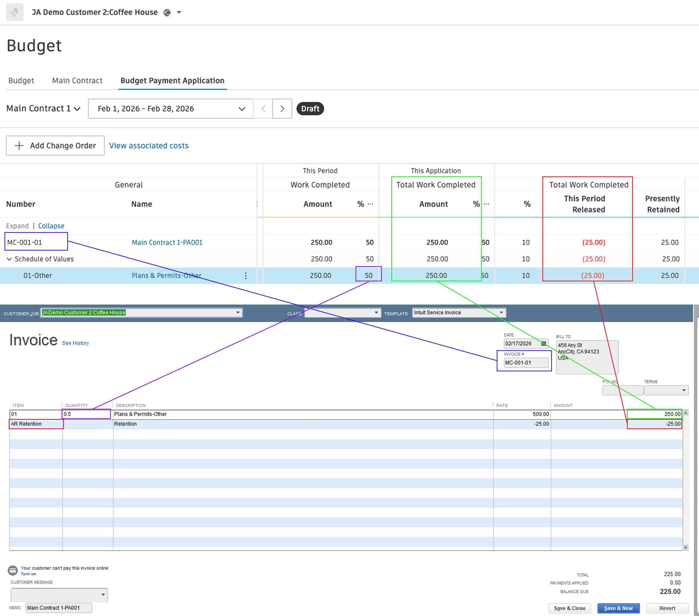Open View associated costs
The image size is (699, 616).
pos(149,146)
